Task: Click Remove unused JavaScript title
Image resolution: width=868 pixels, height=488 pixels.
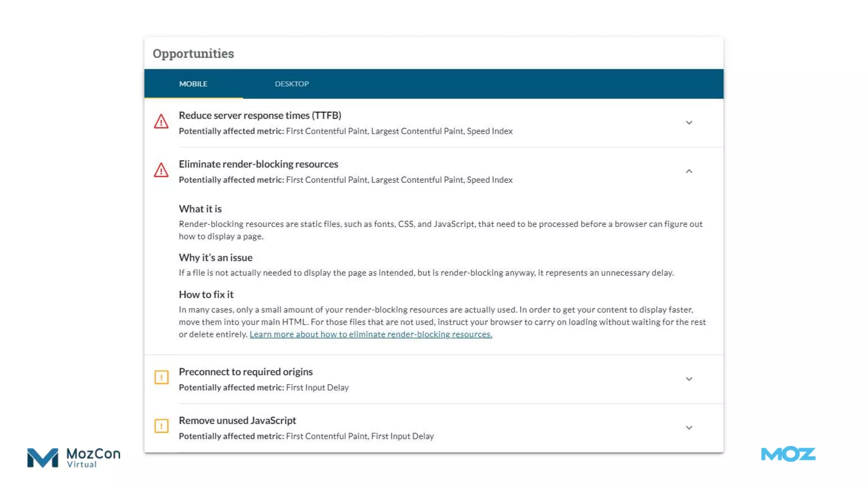Action: 237,420
